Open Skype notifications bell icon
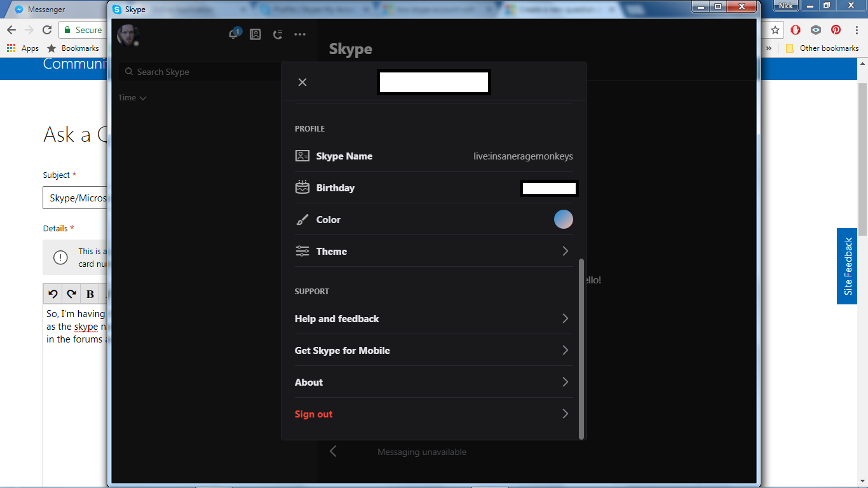Image resolution: width=868 pixels, height=488 pixels. coord(235,34)
